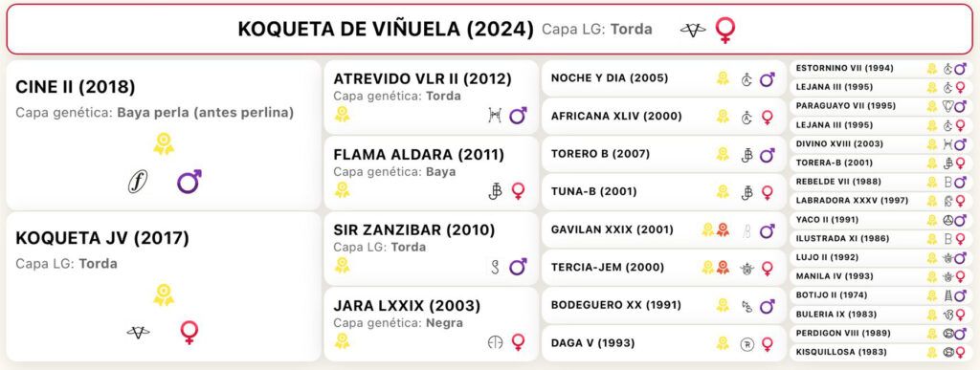
Task: Click the male symbol beside NOCHE Y DIA
Action: click(x=767, y=79)
